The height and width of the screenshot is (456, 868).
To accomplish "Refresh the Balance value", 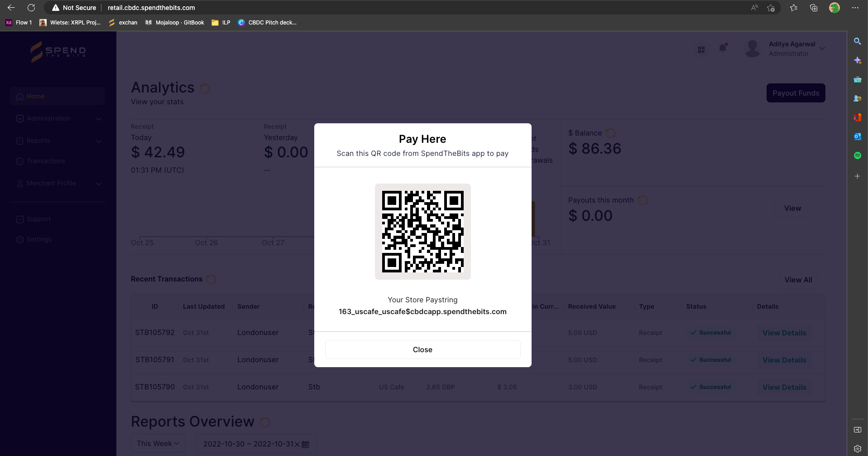I will coord(610,133).
